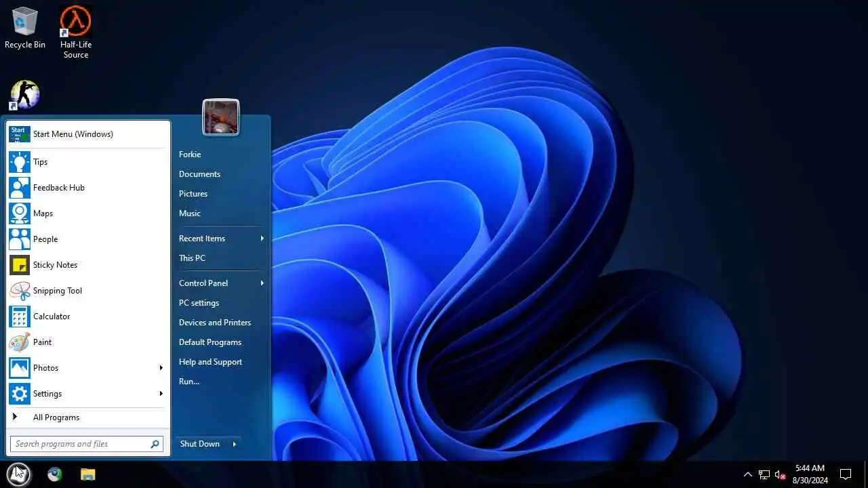Image resolution: width=868 pixels, height=488 pixels.
Task: Open the Settings gear icon in start menu
Action: pos(20,394)
